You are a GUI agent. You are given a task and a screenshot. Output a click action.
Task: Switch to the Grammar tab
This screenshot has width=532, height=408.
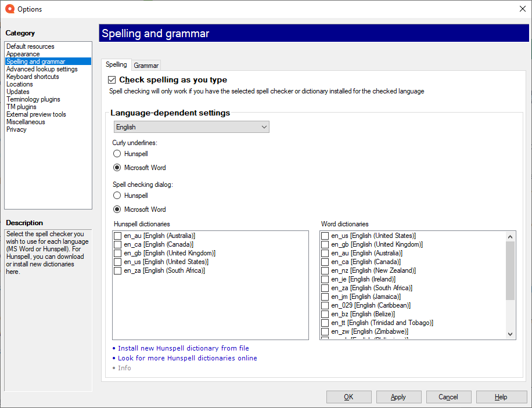[146, 65]
